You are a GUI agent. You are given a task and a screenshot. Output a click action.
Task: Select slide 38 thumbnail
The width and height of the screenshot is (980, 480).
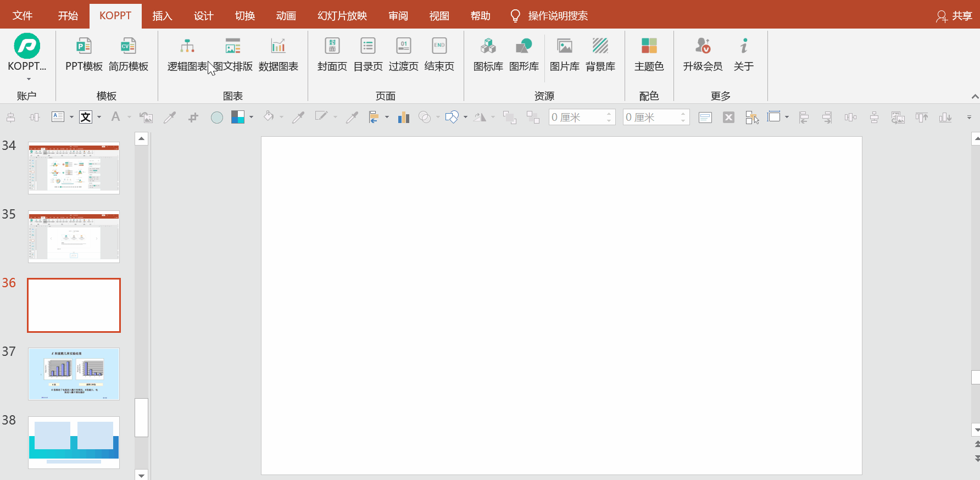click(74, 443)
